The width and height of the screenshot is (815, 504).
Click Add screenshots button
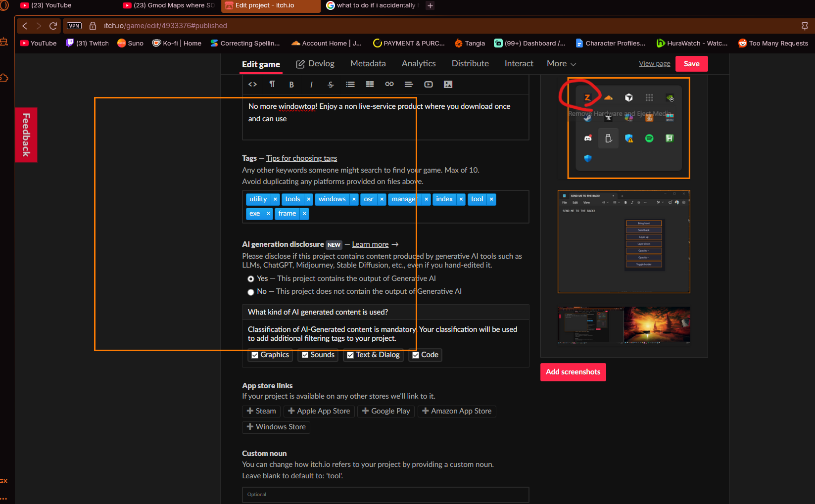click(573, 372)
